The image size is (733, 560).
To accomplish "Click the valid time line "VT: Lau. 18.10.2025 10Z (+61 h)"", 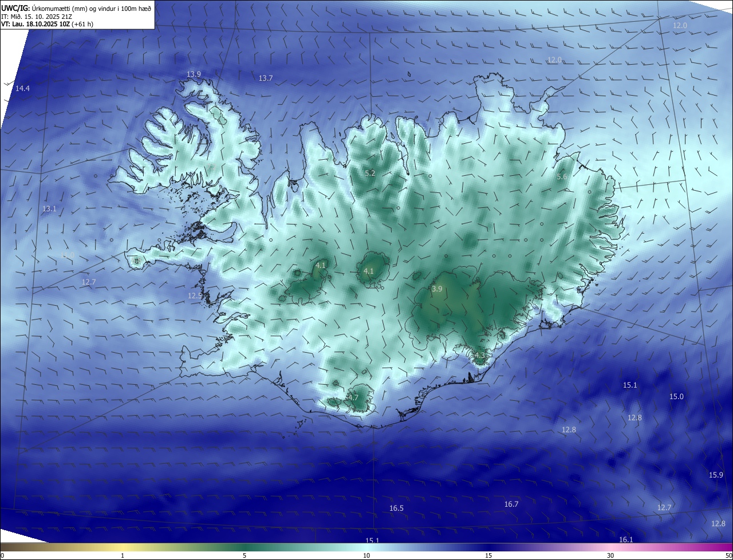I will click(48, 24).
